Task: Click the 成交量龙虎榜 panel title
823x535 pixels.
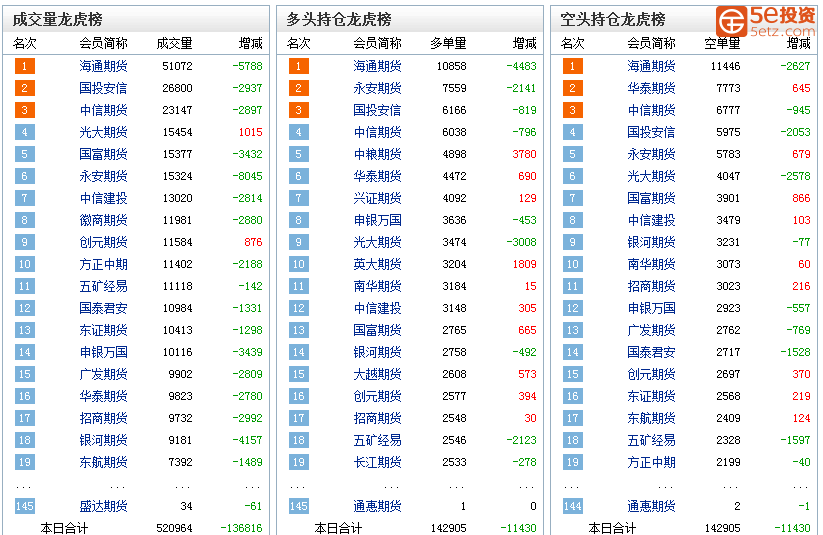Action: [58, 19]
